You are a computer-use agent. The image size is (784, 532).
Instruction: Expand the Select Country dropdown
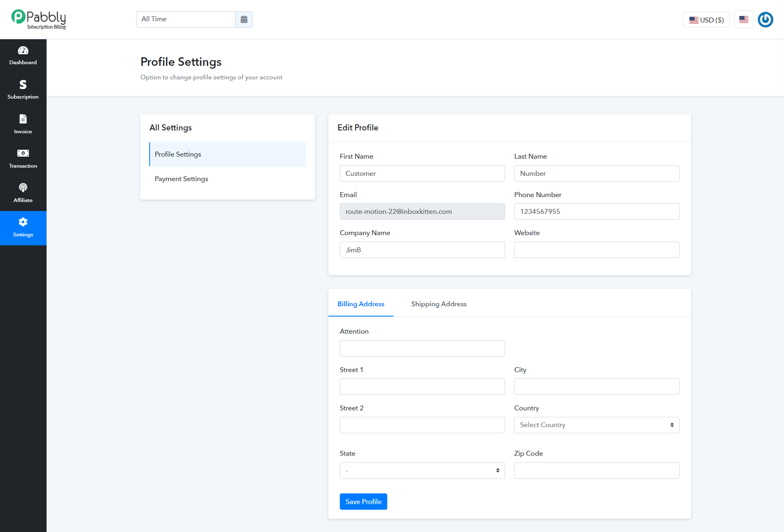(x=597, y=425)
